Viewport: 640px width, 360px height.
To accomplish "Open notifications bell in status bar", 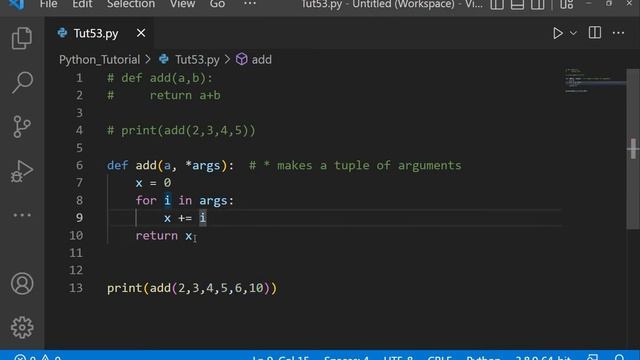I will coord(619,357).
